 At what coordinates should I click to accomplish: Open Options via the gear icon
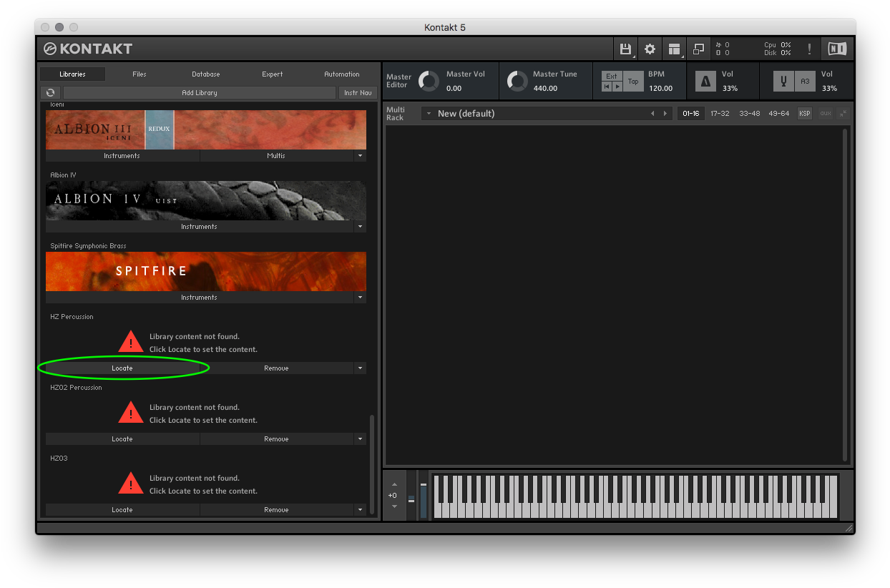coord(650,49)
